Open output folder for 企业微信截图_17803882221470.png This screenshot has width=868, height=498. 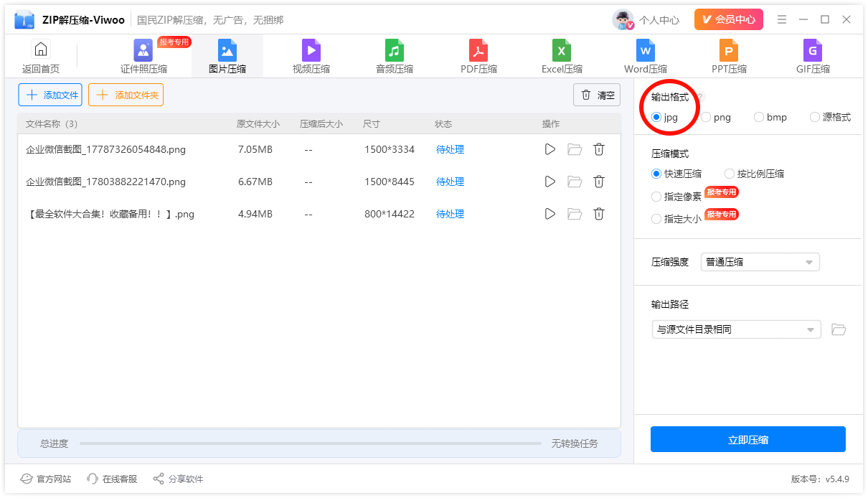pos(575,182)
